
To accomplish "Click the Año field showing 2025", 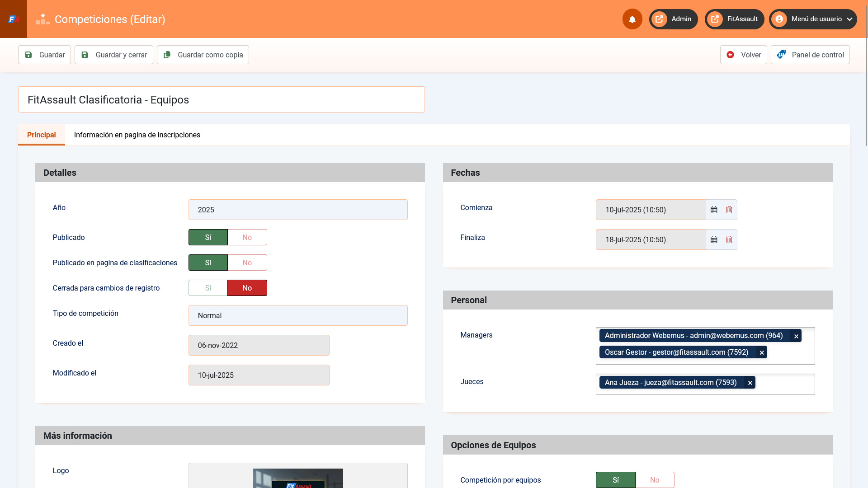I will tap(298, 210).
